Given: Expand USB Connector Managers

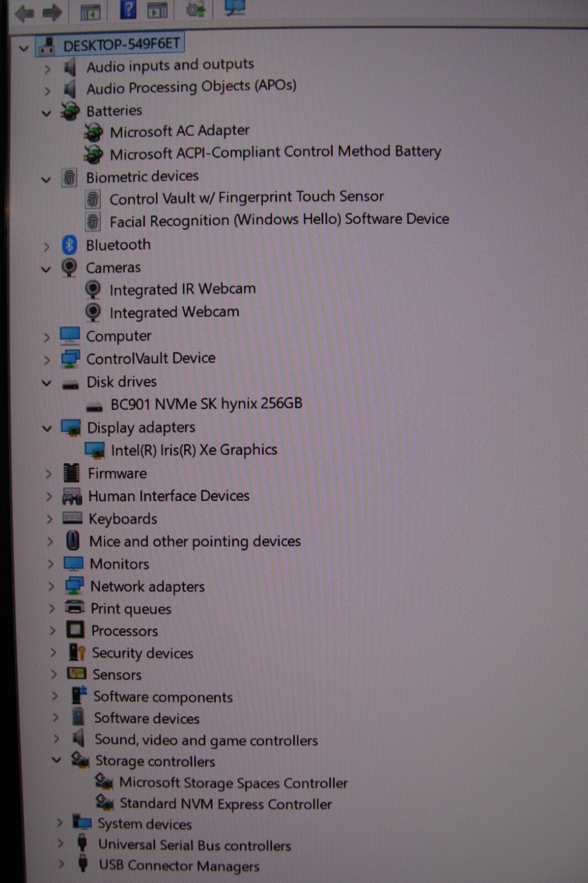Looking at the screenshot, I should pyautogui.click(x=62, y=864).
